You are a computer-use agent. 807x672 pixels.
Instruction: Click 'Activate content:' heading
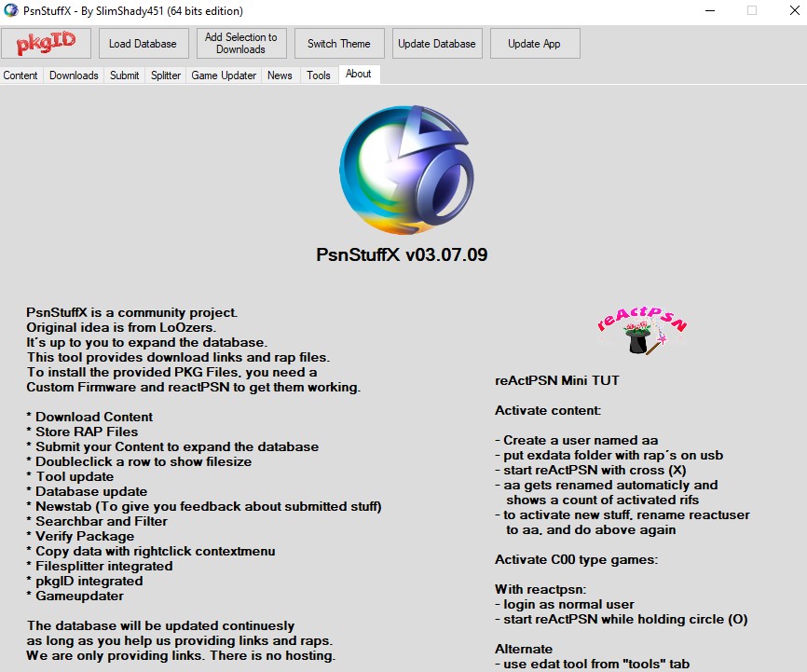click(x=548, y=410)
